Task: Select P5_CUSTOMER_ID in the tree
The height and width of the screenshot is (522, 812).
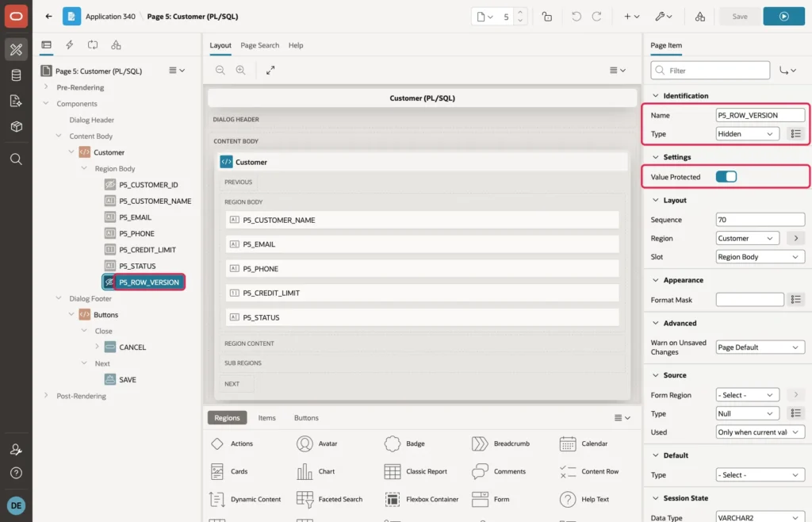Action: pos(148,185)
